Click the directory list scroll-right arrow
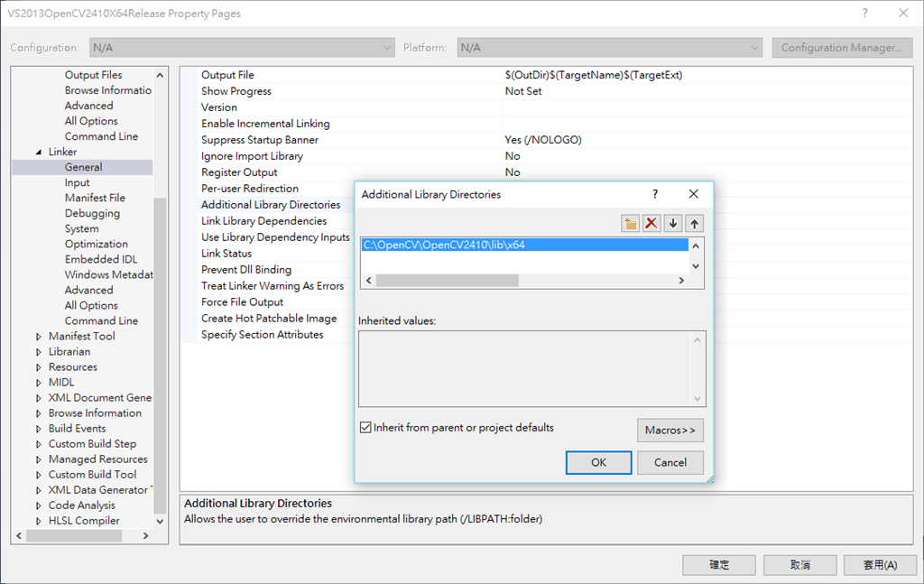The height and width of the screenshot is (584, 924). pyautogui.click(x=681, y=281)
